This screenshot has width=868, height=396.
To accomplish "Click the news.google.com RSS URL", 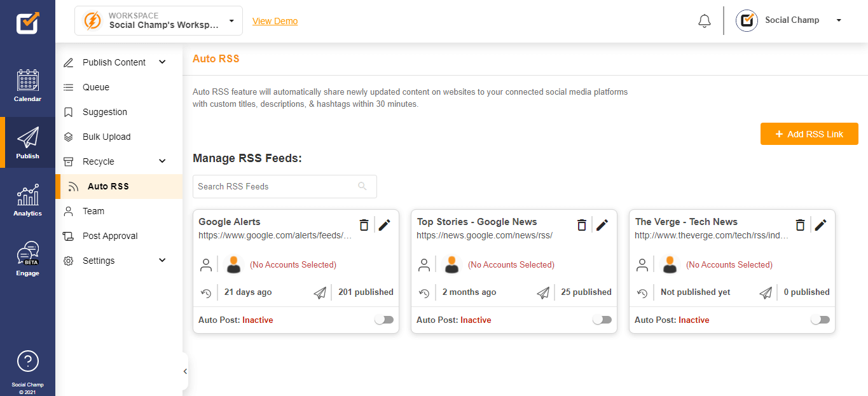I will click(x=485, y=235).
